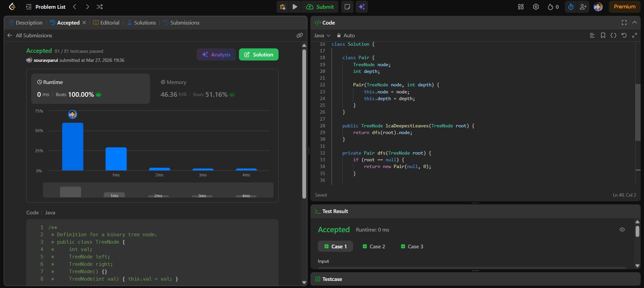Click the reset code undo icon

(x=624, y=35)
